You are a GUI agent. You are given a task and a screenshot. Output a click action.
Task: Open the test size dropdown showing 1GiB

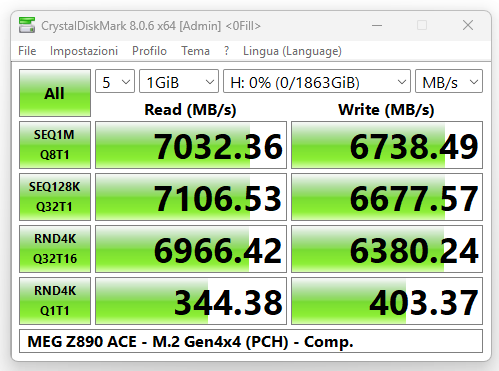pyautogui.click(x=179, y=81)
